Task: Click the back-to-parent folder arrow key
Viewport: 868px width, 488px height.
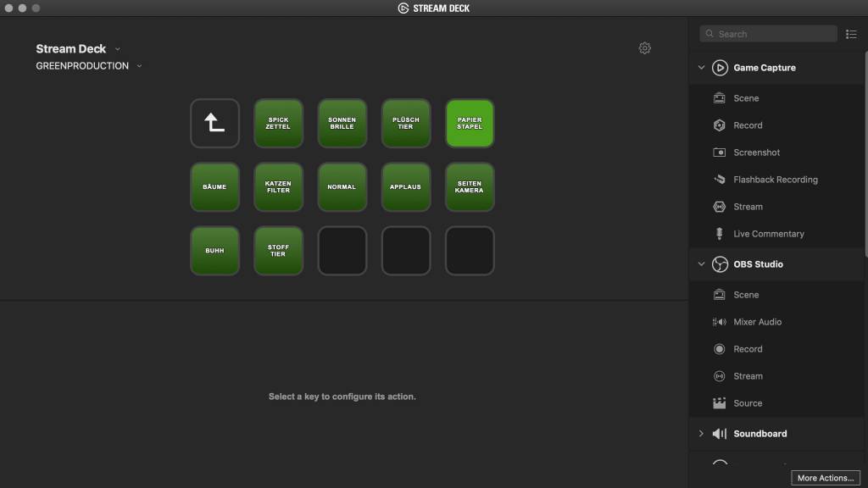Action: pyautogui.click(x=214, y=124)
